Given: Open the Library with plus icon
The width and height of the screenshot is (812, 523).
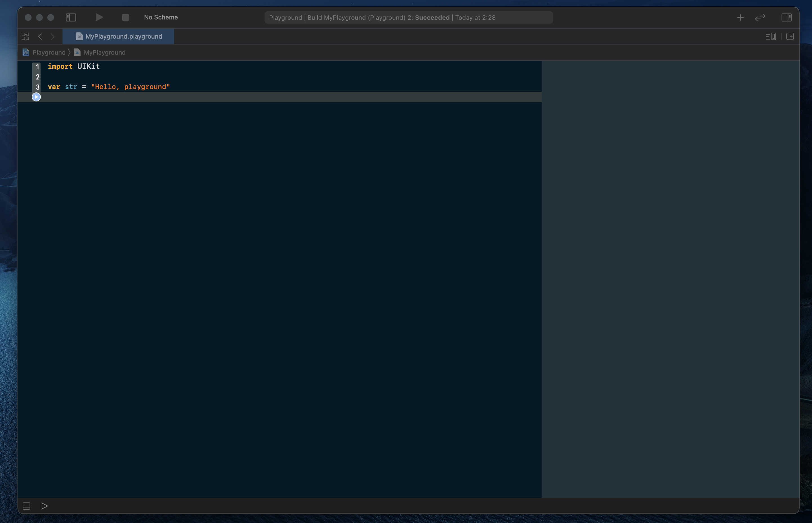Looking at the screenshot, I should click(740, 17).
